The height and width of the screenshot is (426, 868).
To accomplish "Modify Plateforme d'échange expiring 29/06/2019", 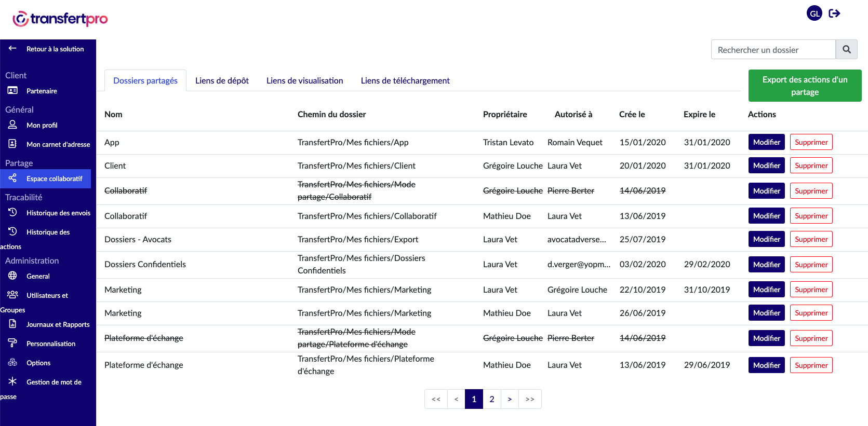I will coord(766,365).
